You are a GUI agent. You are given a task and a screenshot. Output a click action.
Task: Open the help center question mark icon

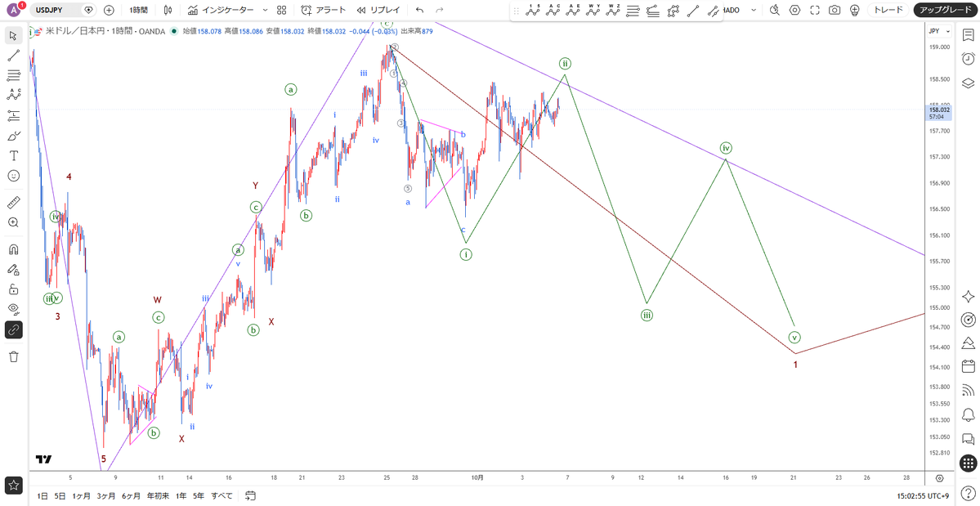pyautogui.click(x=968, y=494)
